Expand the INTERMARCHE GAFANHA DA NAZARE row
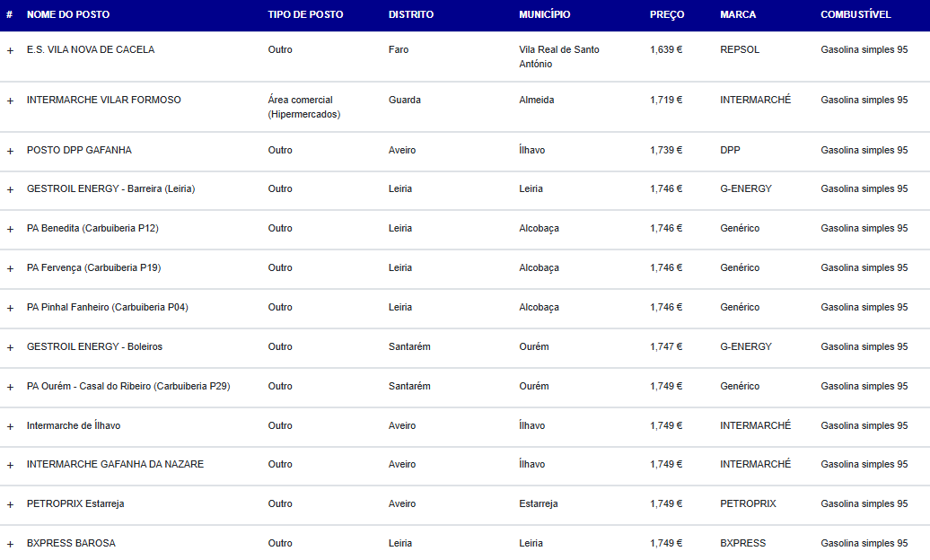 click(x=10, y=466)
